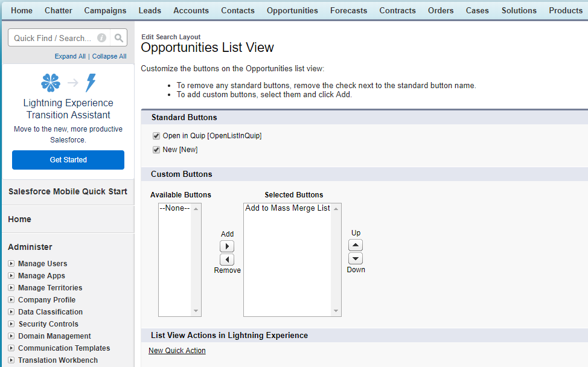The width and height of the screenshot is (588, 367).
Task: Click the Remove left-arrow button
Action: [x=227, y=260]
